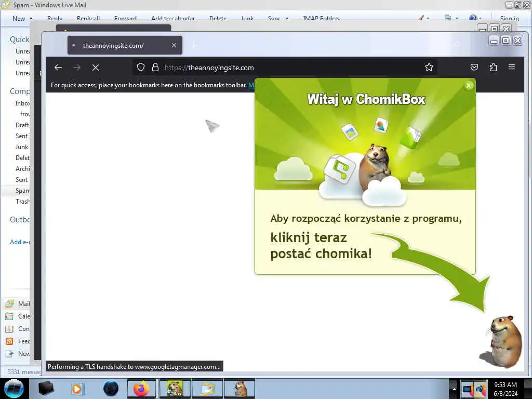Click Sign in in Windows Live Mail
The width and height of the screenshot is (532, 399).
[x=509, y=18]
